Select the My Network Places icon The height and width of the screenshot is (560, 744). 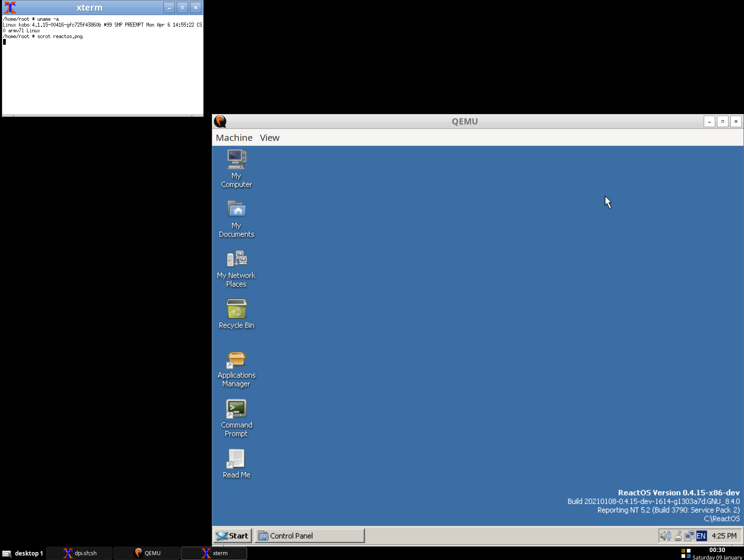pyautogui.click(x=236, y=259)
